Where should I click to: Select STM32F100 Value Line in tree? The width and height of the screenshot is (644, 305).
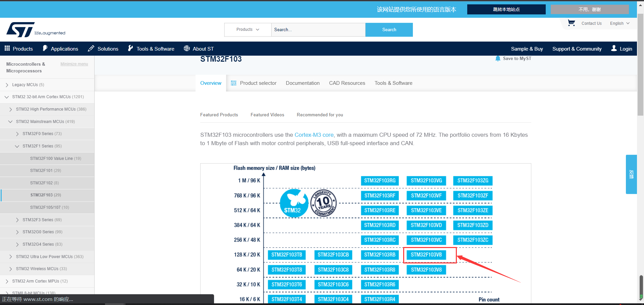[x=56, y=159]
